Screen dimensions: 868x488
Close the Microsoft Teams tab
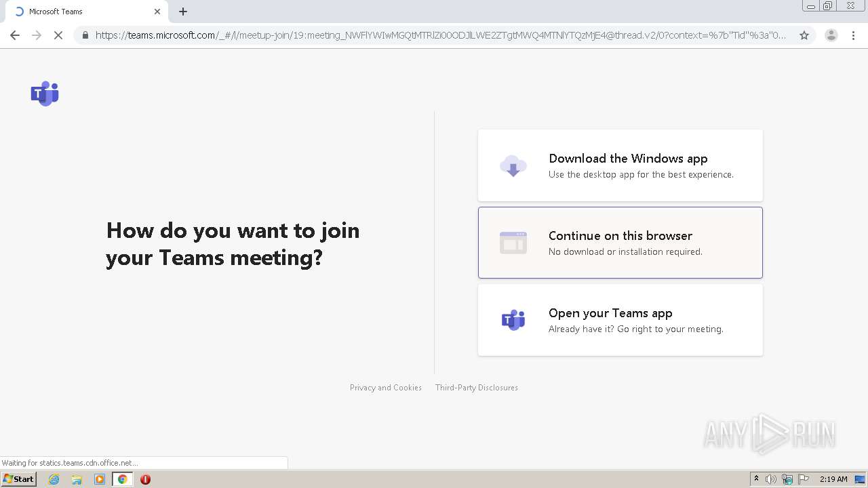point(157,12)
